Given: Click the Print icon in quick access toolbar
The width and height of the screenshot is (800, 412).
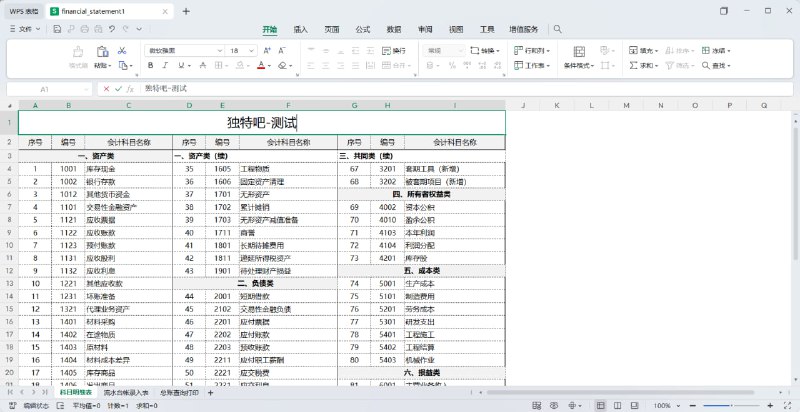Looking at the screenshot, I should click(x=85, y=30).
